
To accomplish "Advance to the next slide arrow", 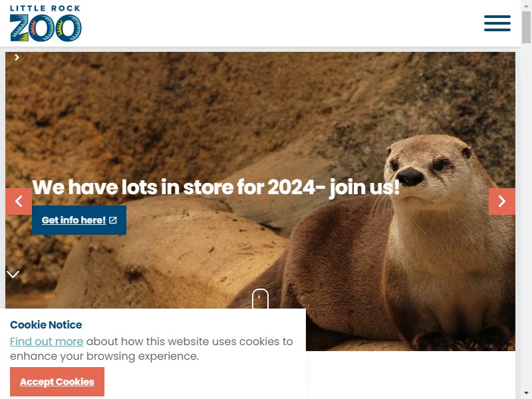I will [x=502, y=201].
